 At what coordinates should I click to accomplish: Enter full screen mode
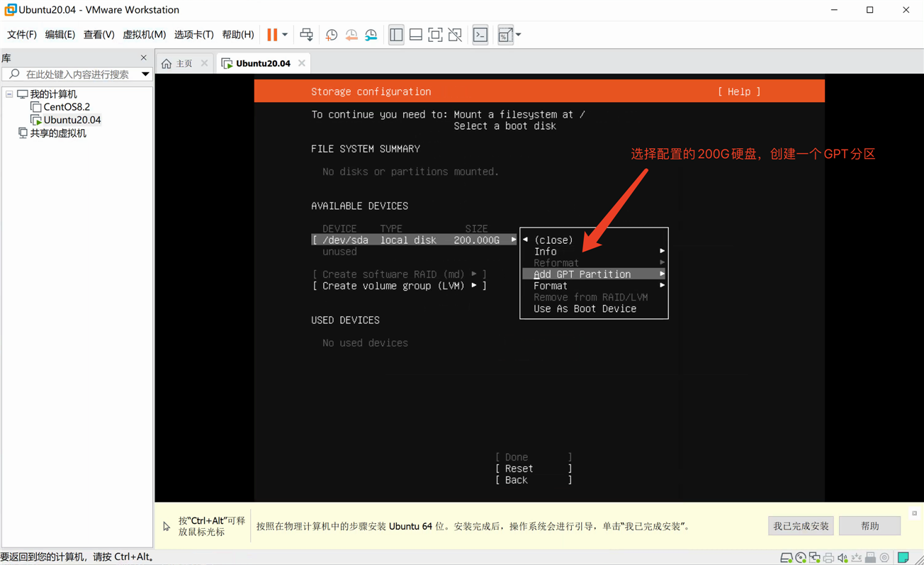pyautogui.click(x=435, y=35)
